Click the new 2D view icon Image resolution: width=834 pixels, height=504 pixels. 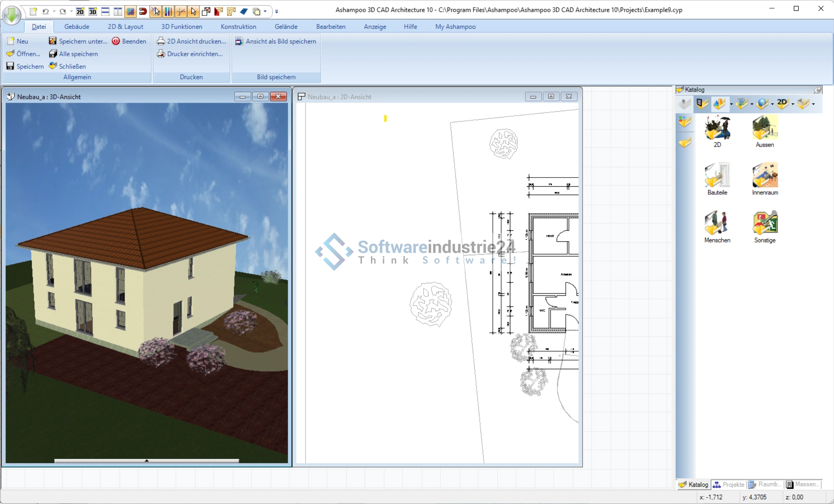[80, 11]
